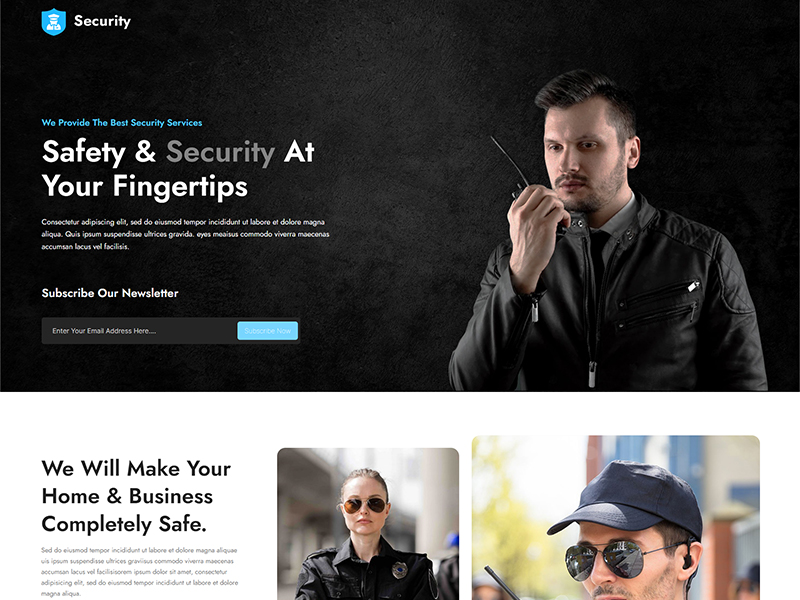Click the earpiece in the guard's ear

click(688, 560)
